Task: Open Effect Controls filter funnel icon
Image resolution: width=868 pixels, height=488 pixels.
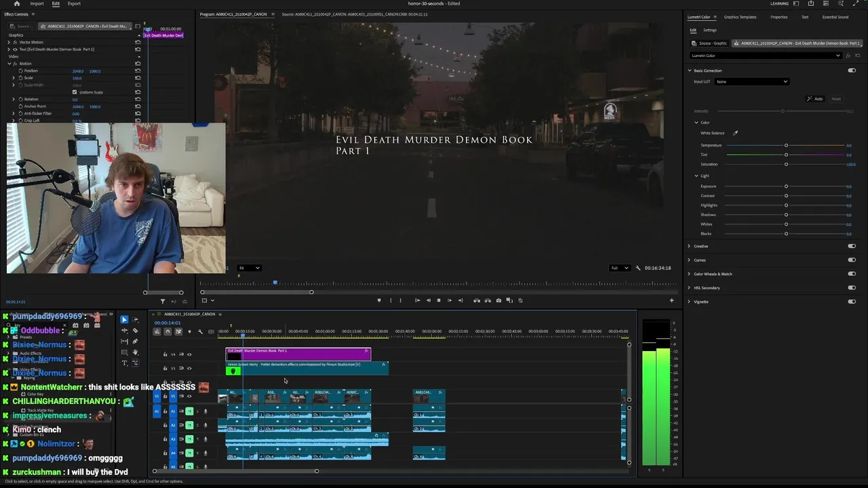Action: [163, 301]
